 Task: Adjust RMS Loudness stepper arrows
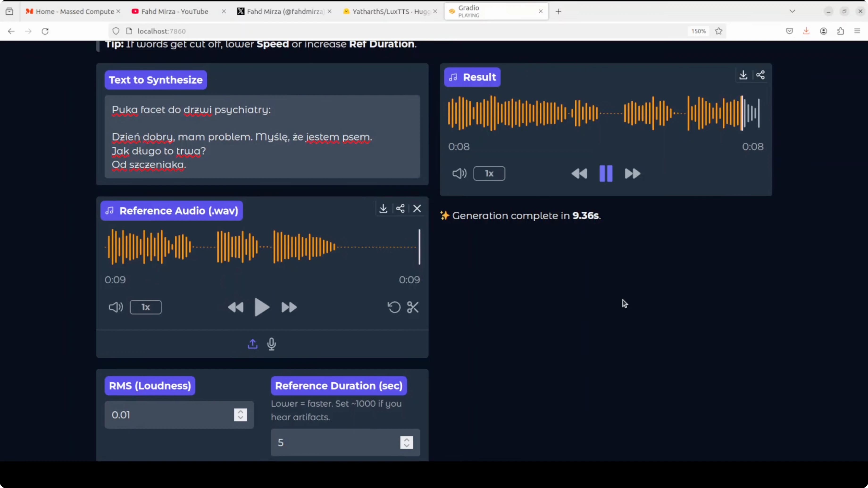(240, 415)
